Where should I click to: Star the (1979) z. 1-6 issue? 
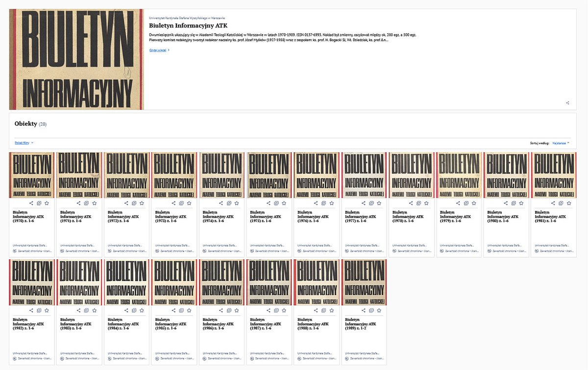tap(475, 203)
